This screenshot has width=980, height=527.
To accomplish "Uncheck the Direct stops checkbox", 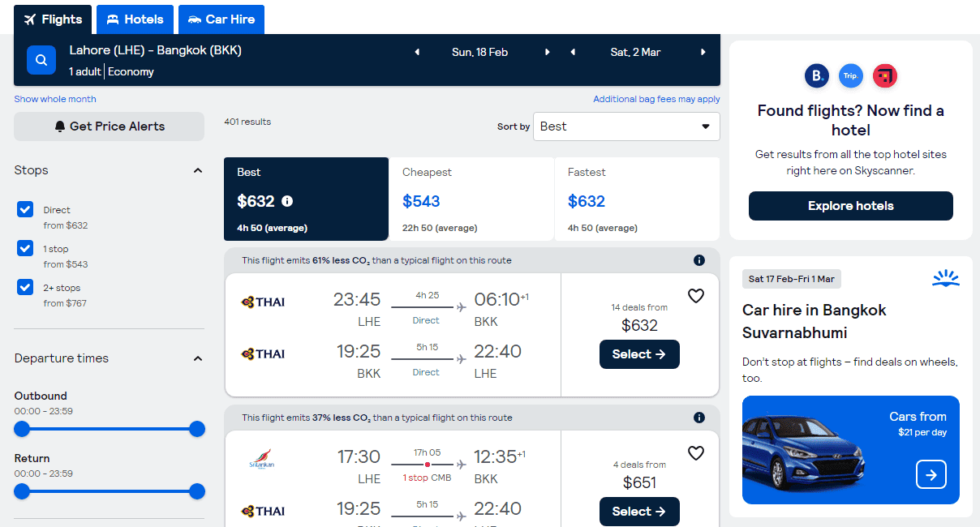I will pyautogui.click(x=25, y=209).
